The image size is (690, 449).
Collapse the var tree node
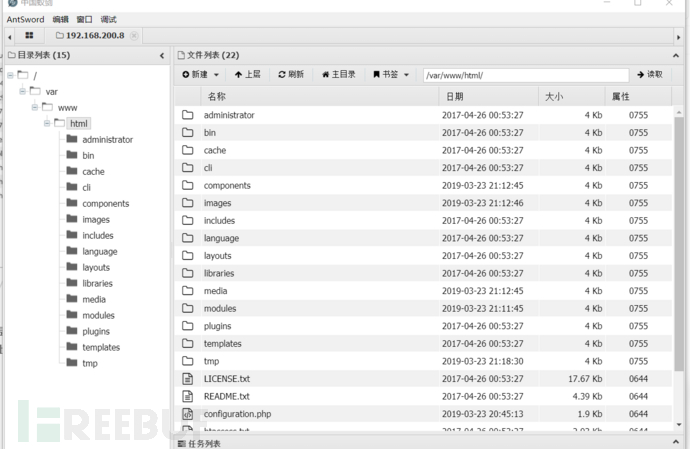tap(22, 91)
